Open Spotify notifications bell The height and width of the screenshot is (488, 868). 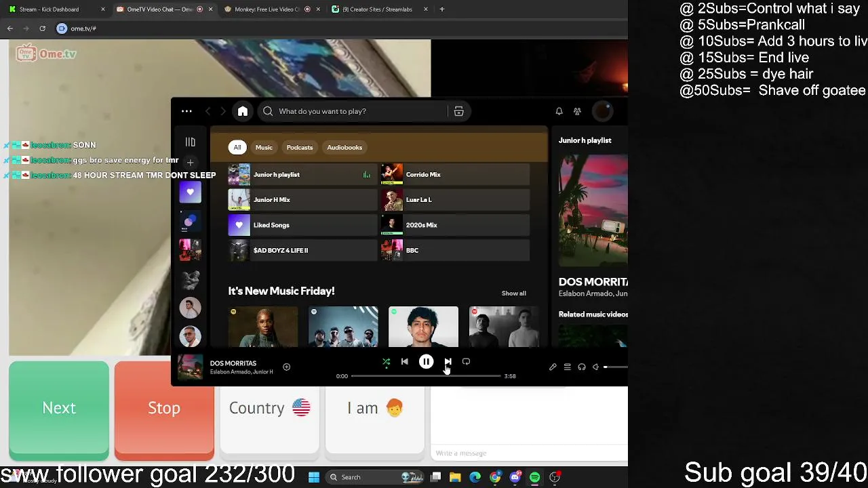click(x=559, y=111)
